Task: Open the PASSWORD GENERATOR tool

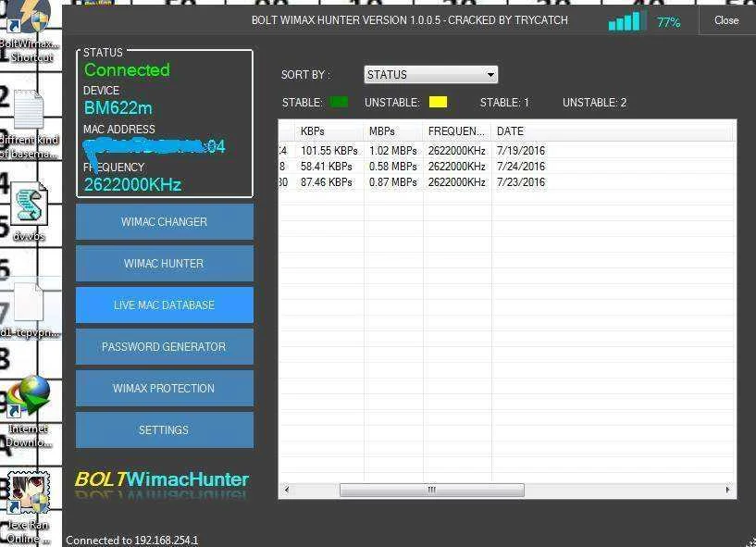Action: (165, 347)
